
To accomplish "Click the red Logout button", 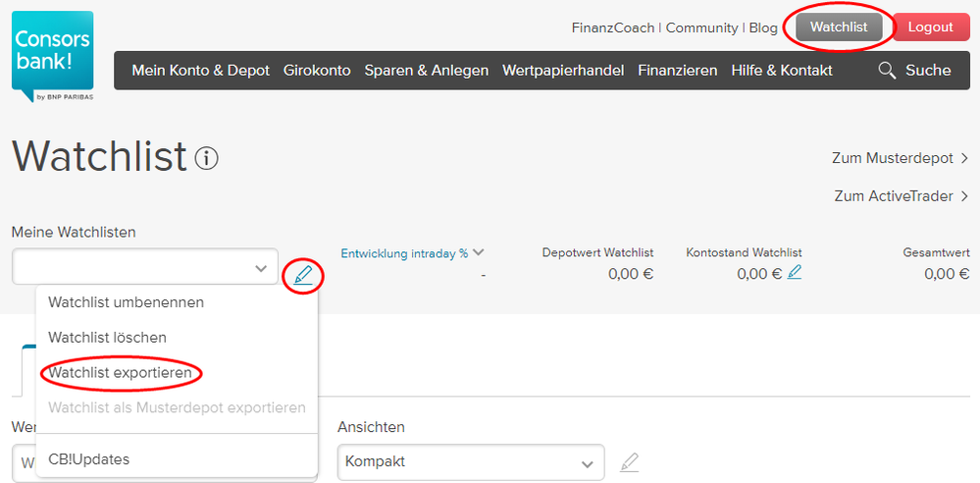I will tap(931, 27).
